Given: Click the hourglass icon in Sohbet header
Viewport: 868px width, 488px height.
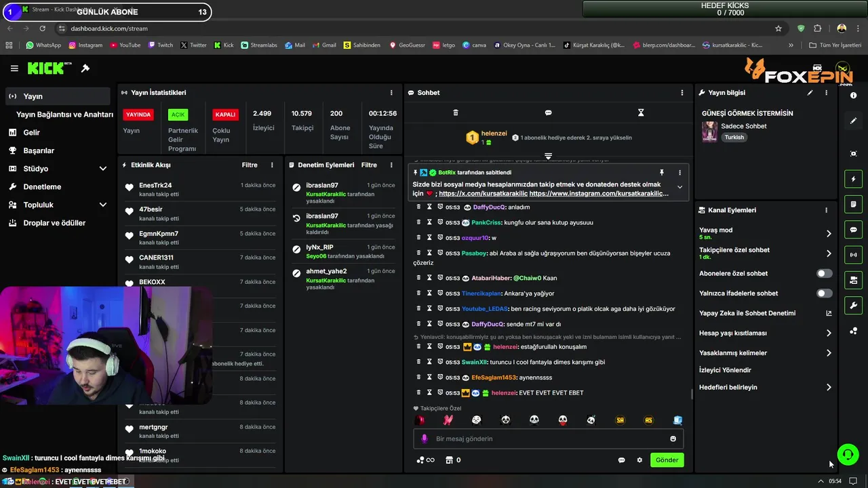Looking at the screenshot, I should coord(641,113).
